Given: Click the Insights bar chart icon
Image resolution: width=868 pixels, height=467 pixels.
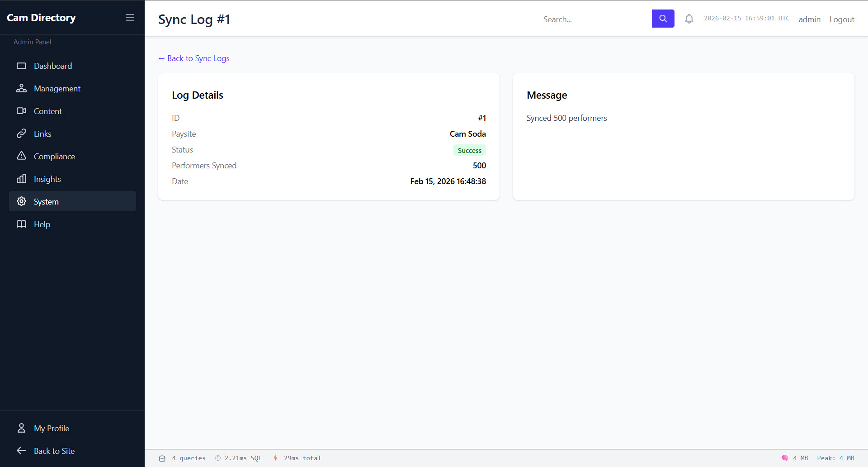Looking at the screenshot, I should pyautogui.click(x=21, y=179).
